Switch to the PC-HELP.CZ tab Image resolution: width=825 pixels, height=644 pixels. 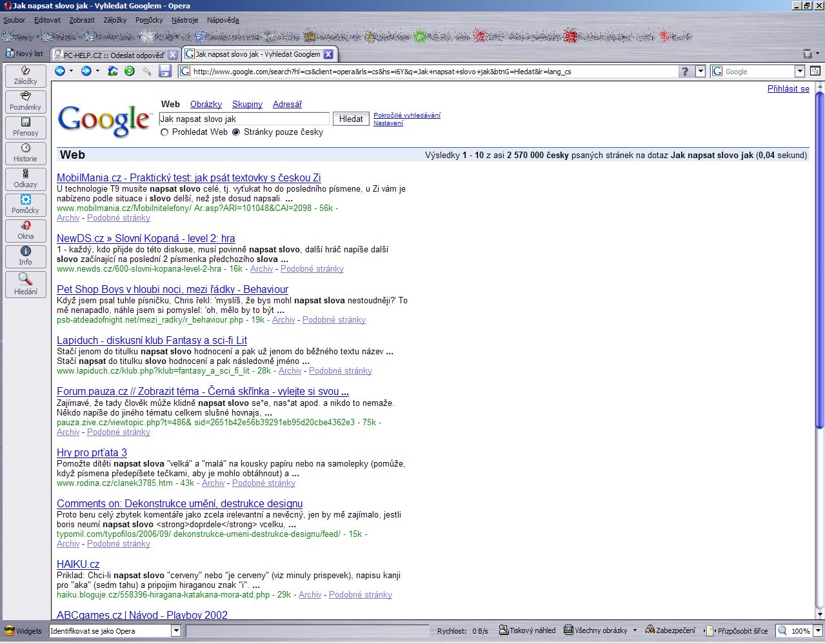110,55
